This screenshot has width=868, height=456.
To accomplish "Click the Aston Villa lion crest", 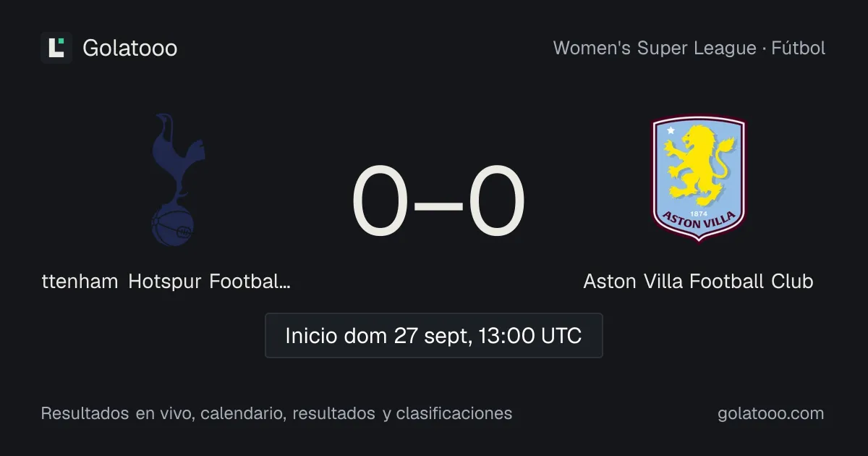I will 698,180.
